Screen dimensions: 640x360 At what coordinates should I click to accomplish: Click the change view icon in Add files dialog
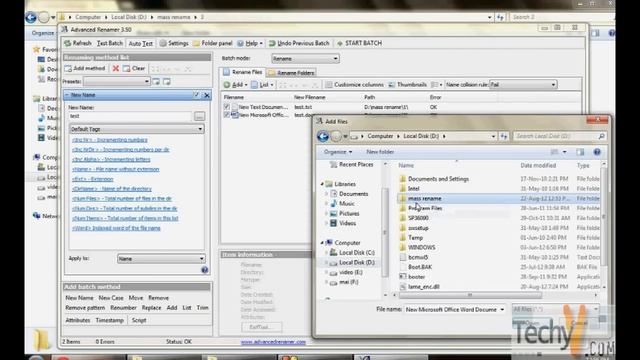[x=554, y=152]
